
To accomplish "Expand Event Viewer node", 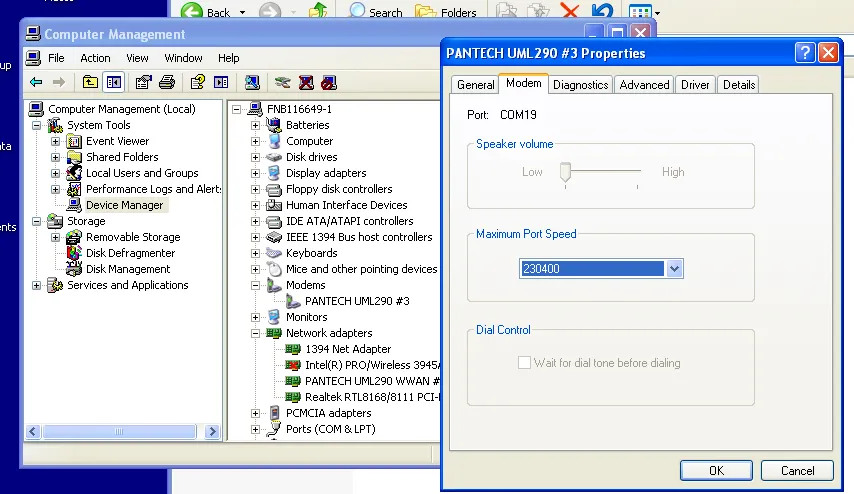I will click(55, 141).
